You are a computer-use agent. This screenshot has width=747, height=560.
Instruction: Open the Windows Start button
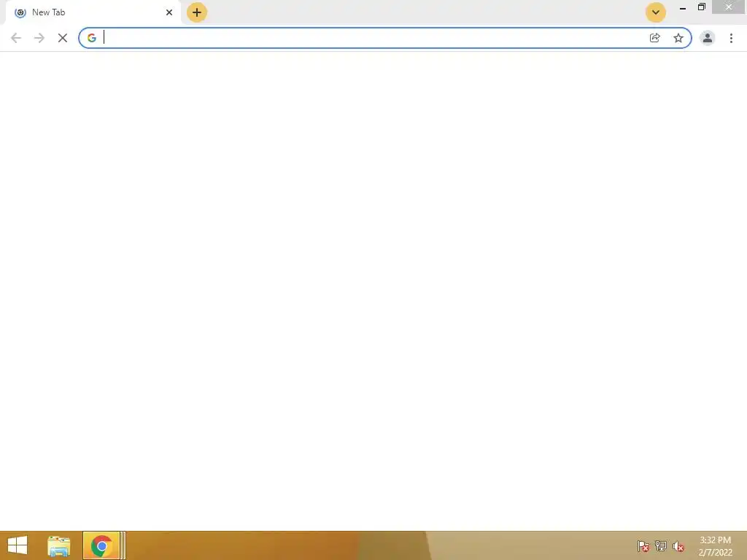tap(18, 545)
